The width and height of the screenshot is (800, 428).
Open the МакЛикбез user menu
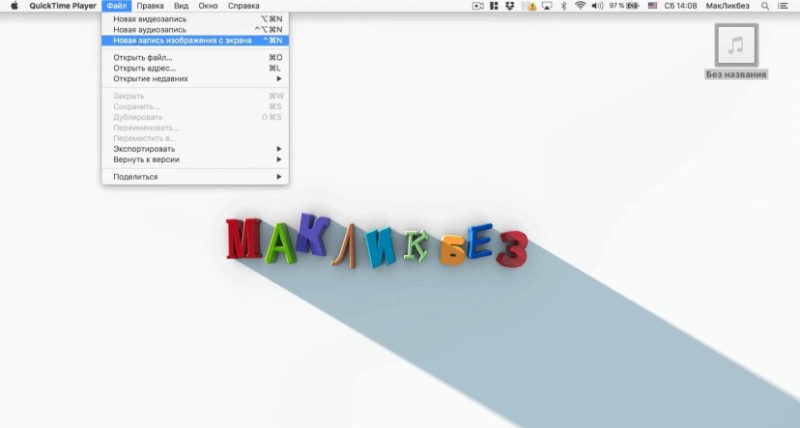pos(728,6)
